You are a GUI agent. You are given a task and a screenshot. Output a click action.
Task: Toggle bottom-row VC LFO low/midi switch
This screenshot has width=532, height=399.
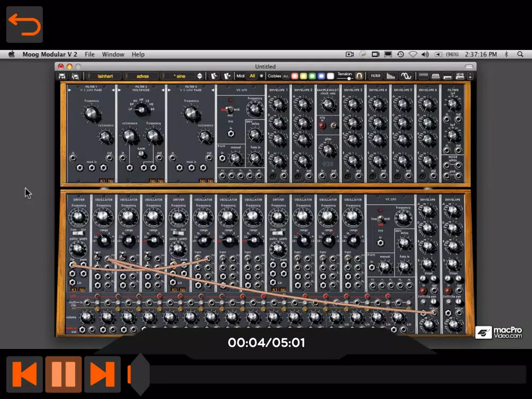[x=381, y=219]
